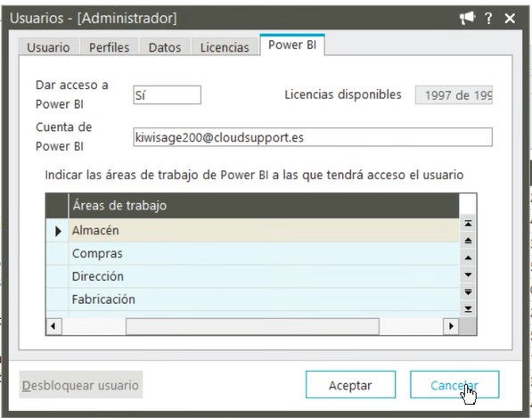Move one page down in grid

coord(468,291)
